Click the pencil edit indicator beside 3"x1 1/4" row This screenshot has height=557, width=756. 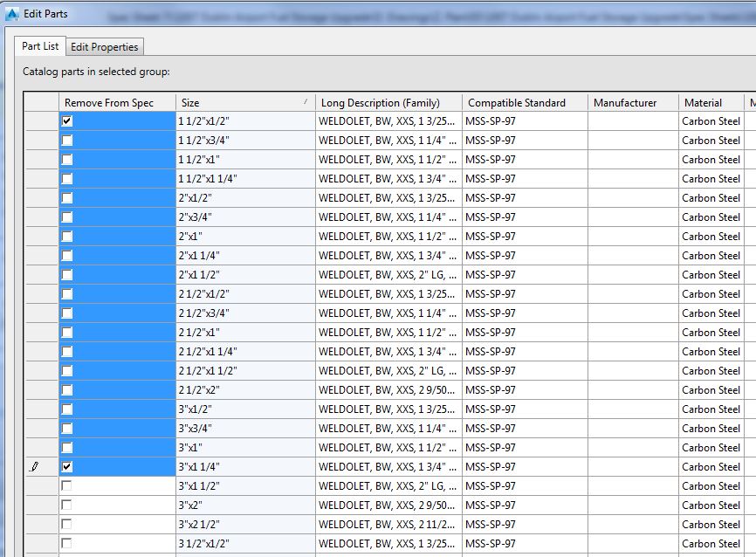point(34,465)
